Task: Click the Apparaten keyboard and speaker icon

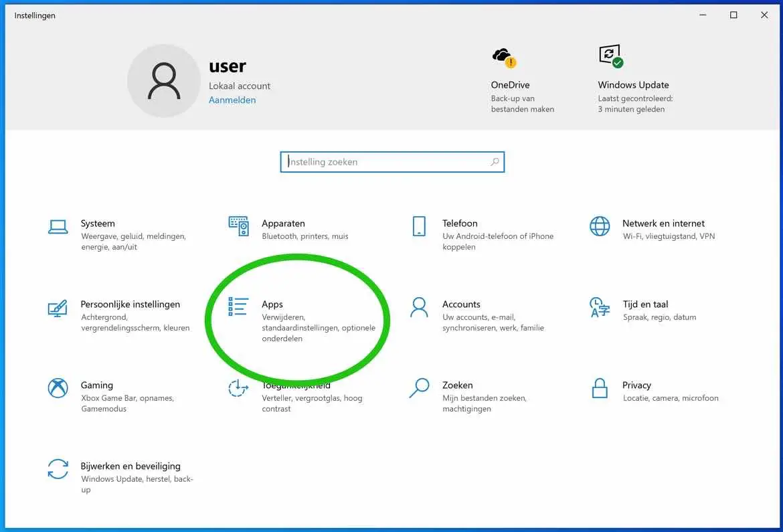Action: tap(239, 226)
